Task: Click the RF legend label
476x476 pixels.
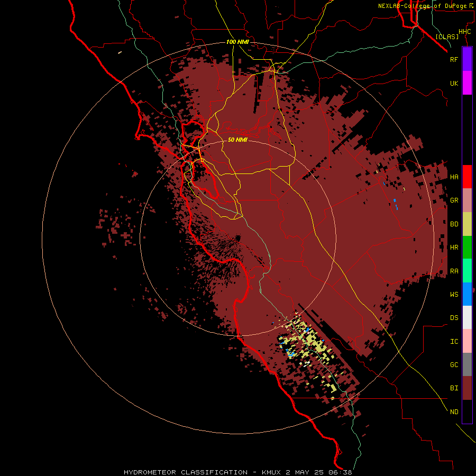Action: pyautogui.click(x=454, y=59)
